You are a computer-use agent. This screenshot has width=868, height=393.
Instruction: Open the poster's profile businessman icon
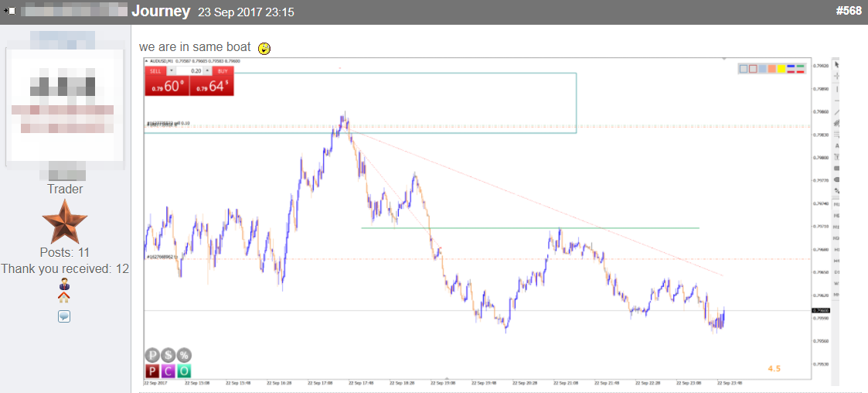click(x=63, y=285)
